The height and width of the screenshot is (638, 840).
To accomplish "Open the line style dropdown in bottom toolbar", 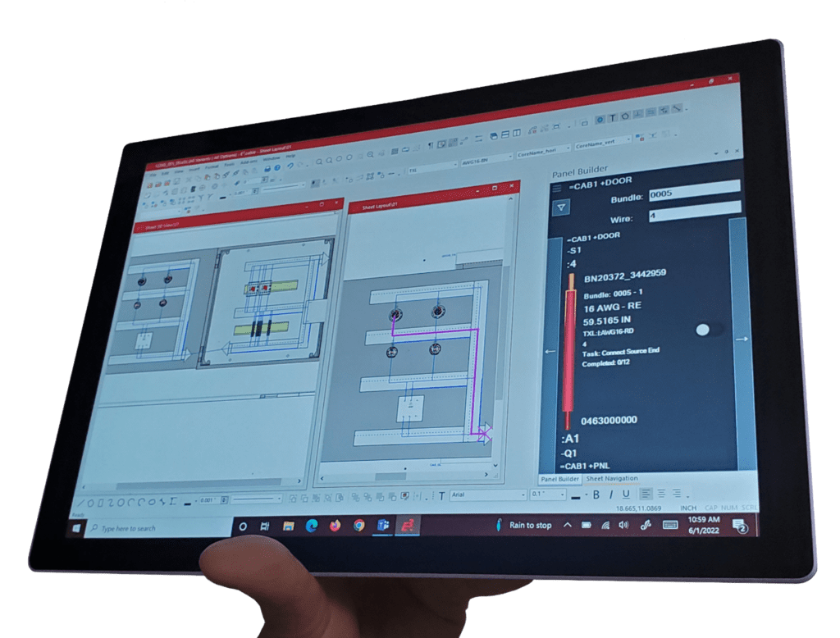I will point(257,499).
